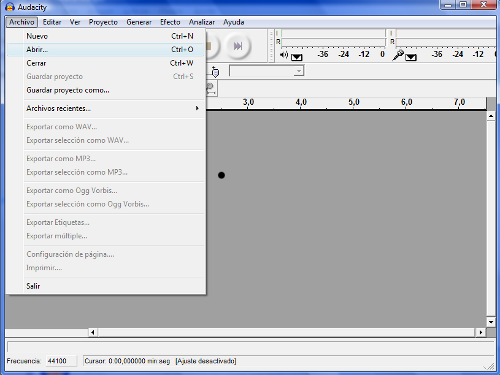
Task: Click the vertical scrollbar down arrow
Action: point(491,322)
